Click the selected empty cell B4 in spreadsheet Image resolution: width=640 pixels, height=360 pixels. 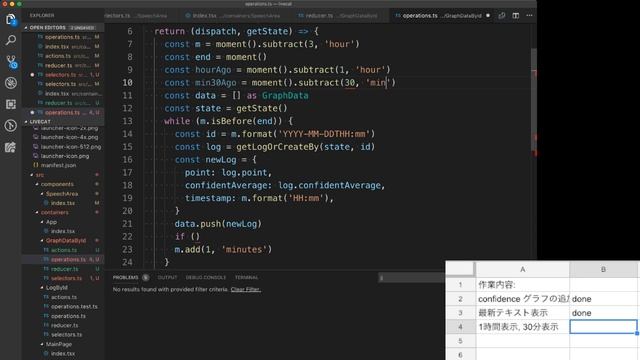[603, 327]
